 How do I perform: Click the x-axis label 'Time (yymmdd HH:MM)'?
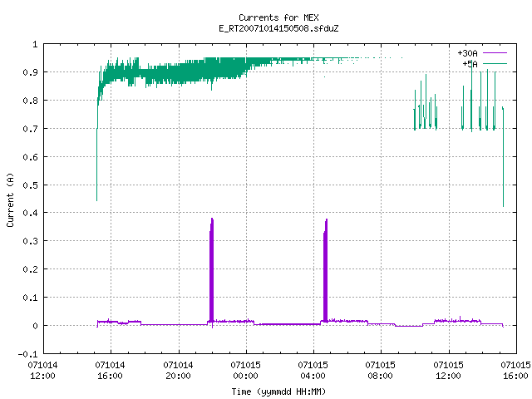pyautogui.click(x=278, y=392)
